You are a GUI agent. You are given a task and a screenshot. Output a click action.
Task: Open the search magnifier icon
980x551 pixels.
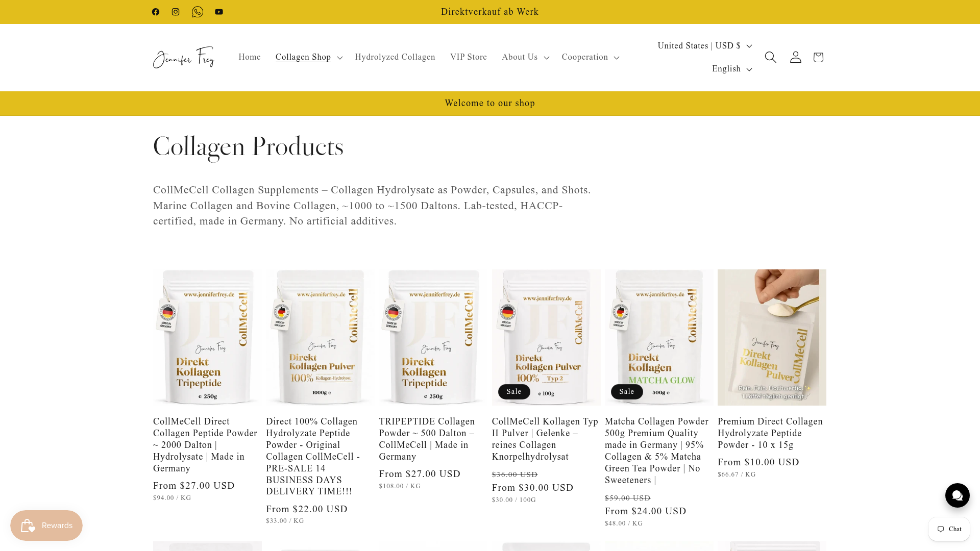771,57
